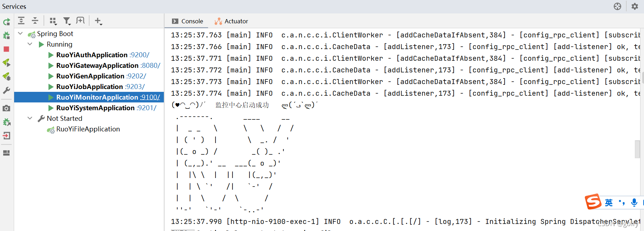Collapse the Not Started group chevron

[30, 118]
